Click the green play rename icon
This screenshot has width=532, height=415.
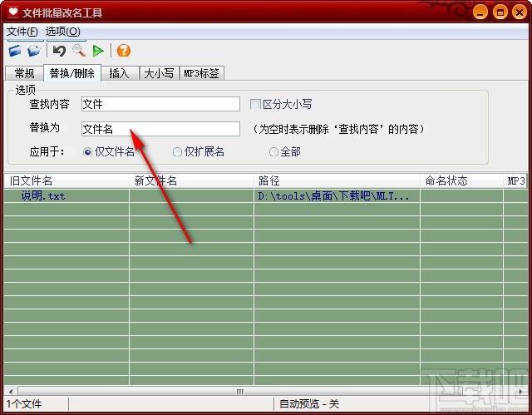[x=98, y=51]
